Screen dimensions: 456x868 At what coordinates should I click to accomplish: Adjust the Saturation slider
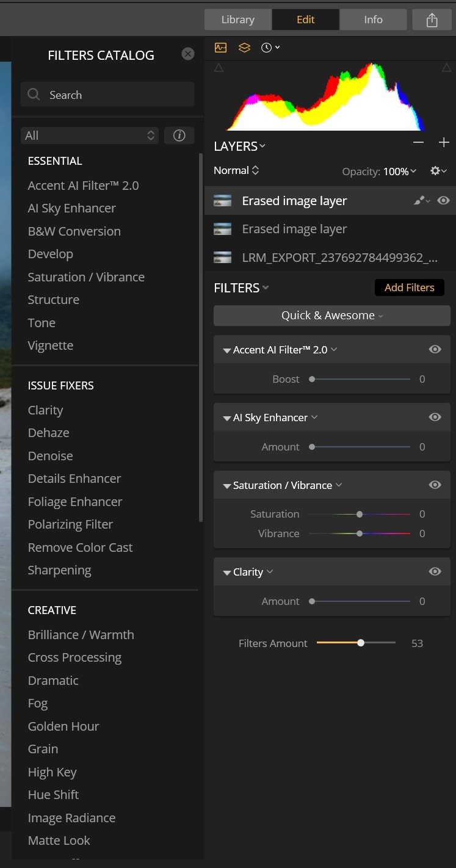coord(360,514)
